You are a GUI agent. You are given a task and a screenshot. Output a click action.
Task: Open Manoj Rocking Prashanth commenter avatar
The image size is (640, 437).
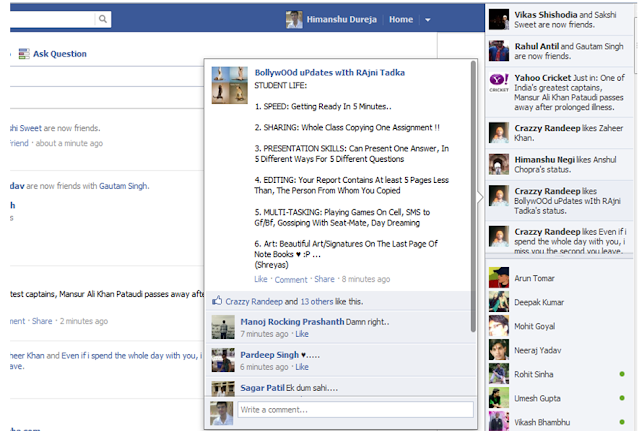click(223, 327)
